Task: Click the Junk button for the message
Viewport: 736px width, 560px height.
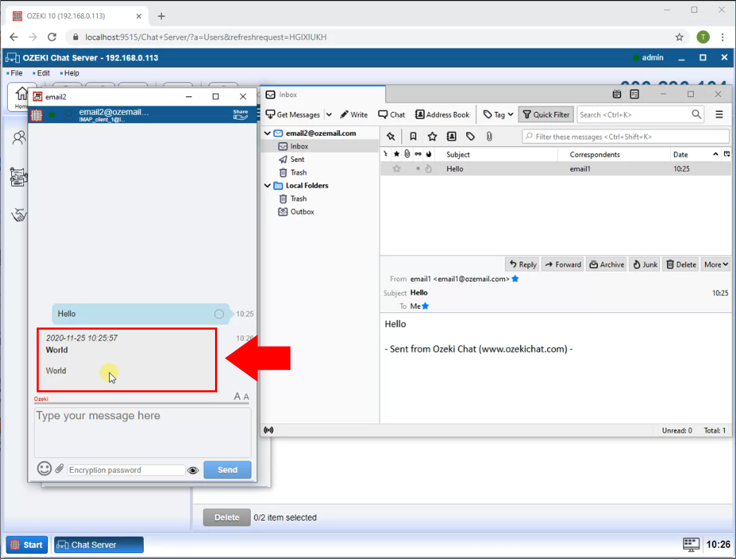Action: 644,264
